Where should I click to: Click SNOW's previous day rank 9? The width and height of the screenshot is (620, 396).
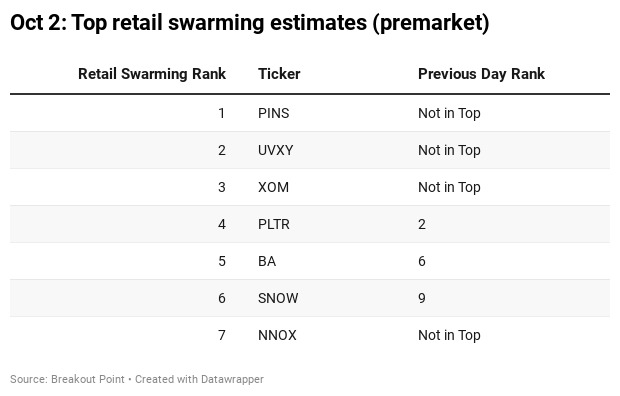422,298
